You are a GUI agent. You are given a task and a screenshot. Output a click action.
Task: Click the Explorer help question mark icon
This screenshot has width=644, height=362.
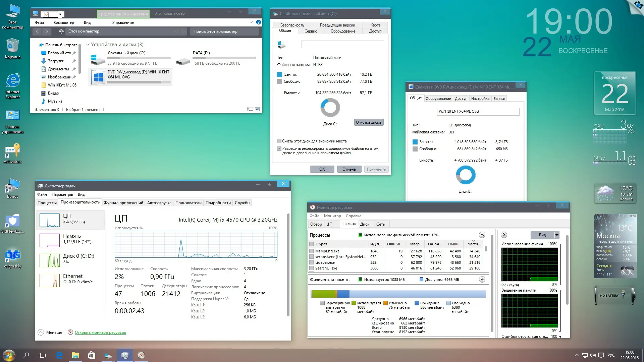258,22
